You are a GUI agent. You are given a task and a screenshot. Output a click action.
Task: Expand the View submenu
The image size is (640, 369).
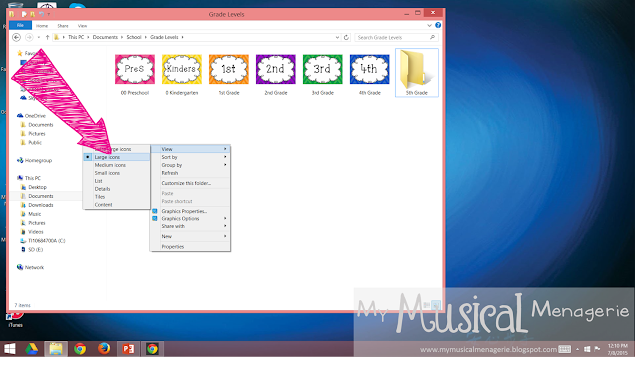click(190, 149)
